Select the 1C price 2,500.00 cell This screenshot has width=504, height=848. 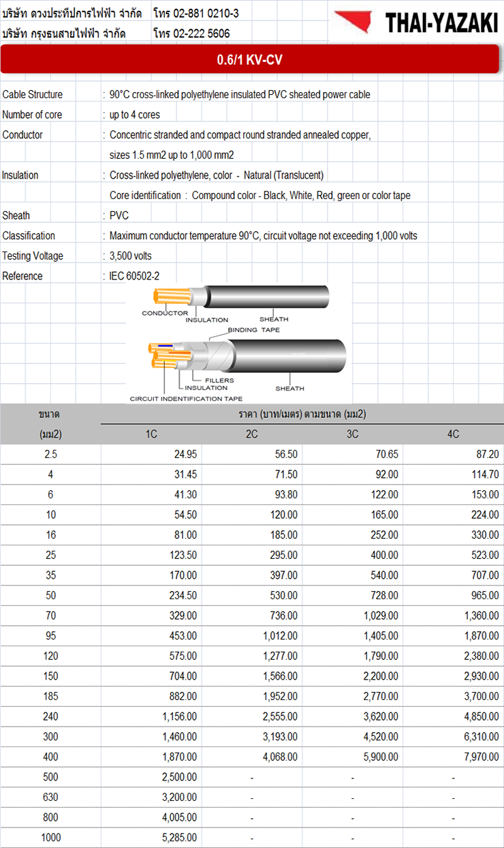(151, 777)
